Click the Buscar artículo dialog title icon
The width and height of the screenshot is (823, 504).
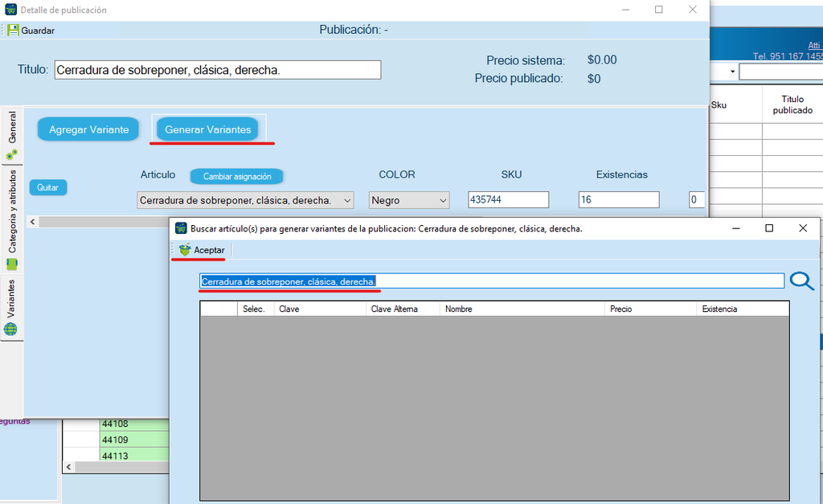181,228
